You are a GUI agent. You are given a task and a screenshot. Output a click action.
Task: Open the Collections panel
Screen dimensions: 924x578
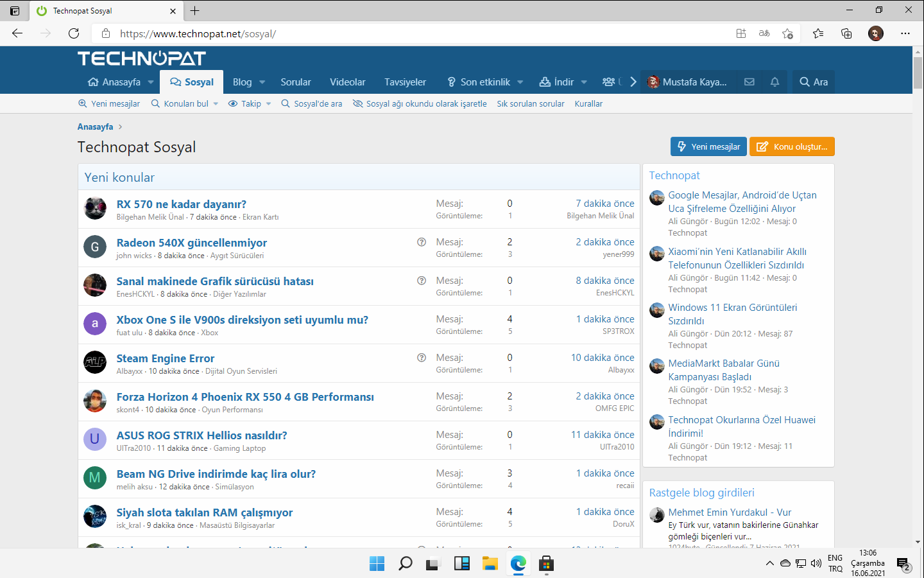pyautogui.click(x=846, y=33)
